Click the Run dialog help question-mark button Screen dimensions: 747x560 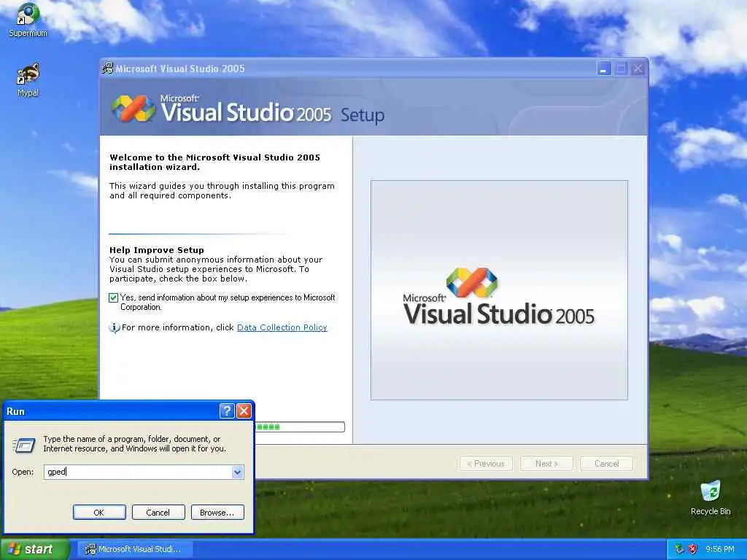coord(227,411)
